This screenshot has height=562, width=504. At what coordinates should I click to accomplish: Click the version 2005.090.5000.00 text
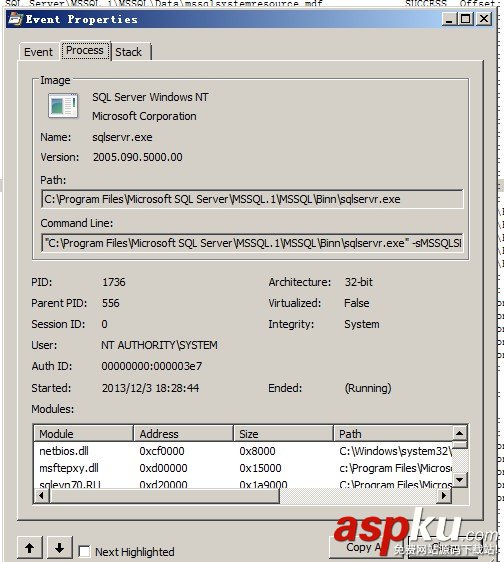[138, 157]
